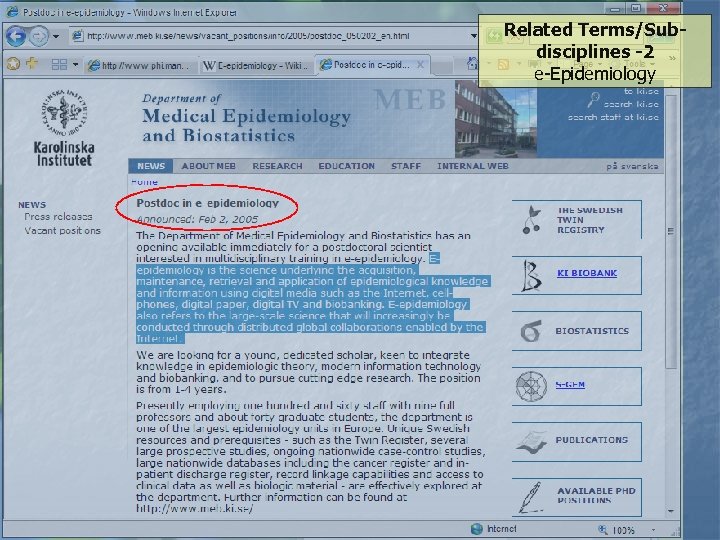The height and width of the screenshot is (540, 720).
Task: Open the EDUCATION menu item
Action: 347,166
